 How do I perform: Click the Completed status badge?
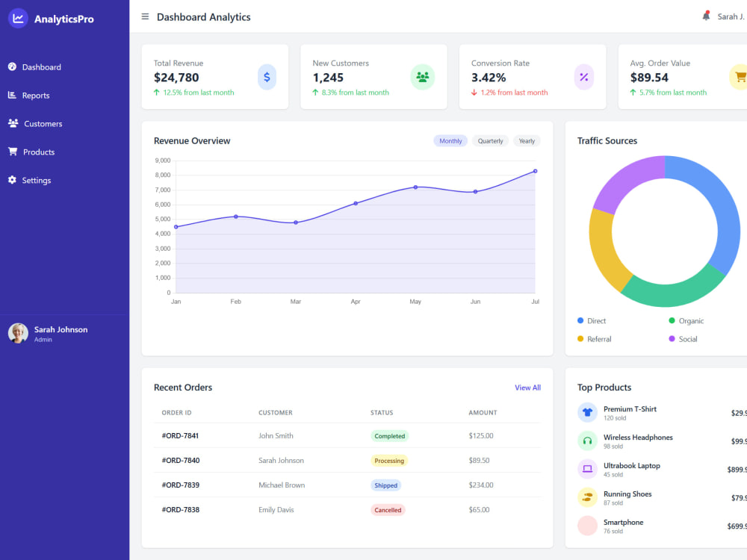(x=390, y=436)
